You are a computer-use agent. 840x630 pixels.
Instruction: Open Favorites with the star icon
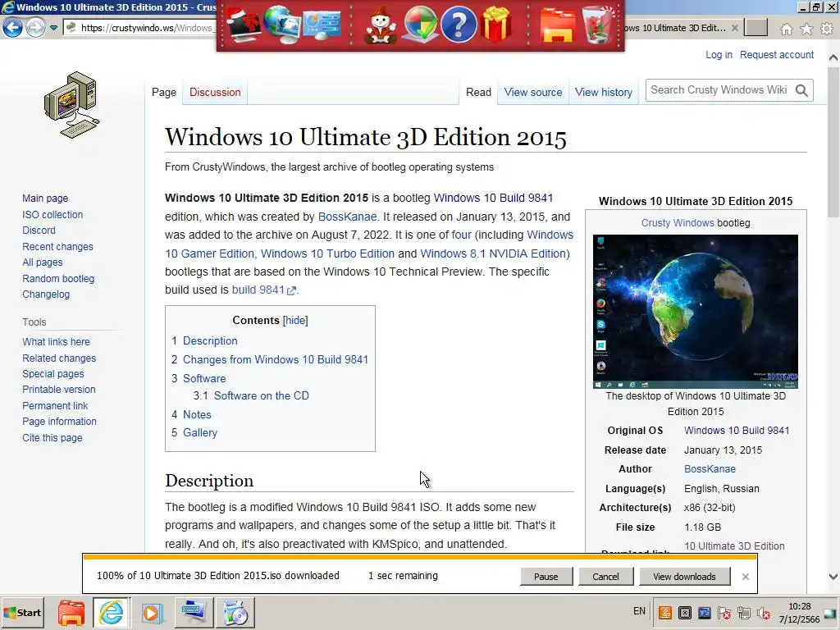pyautogui.click(x=806, y=29)
